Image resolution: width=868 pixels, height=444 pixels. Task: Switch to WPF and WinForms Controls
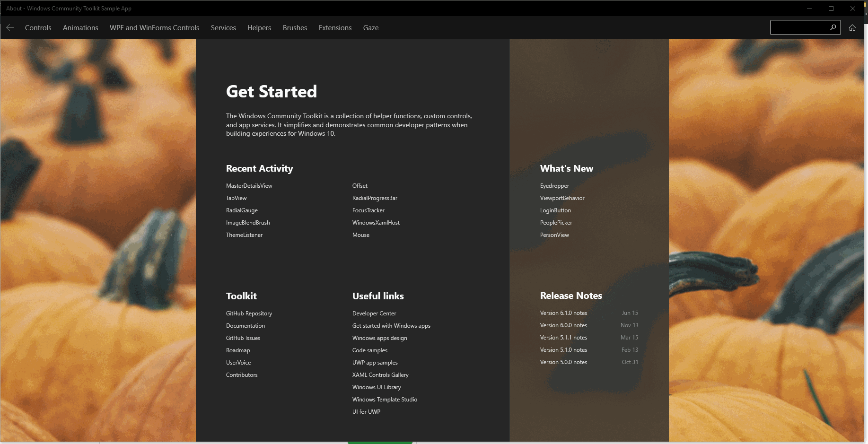(x=154, y=27)
